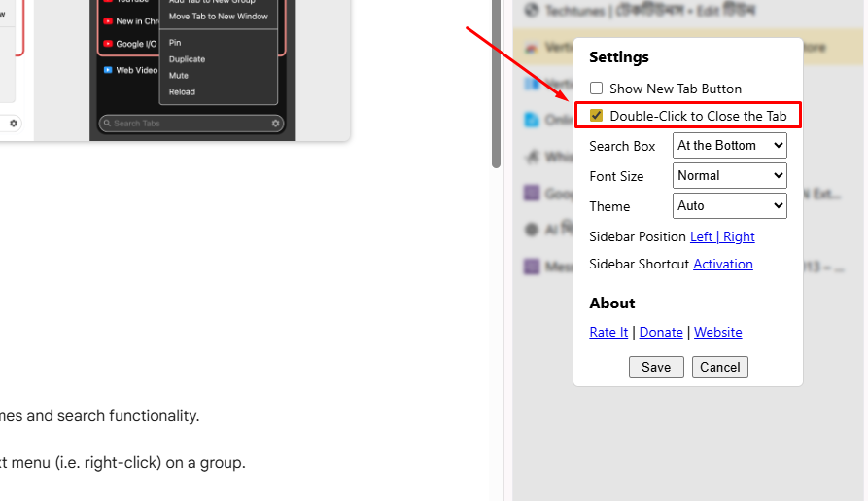Open the Search Box position dropdown

(x=730, y=145)
